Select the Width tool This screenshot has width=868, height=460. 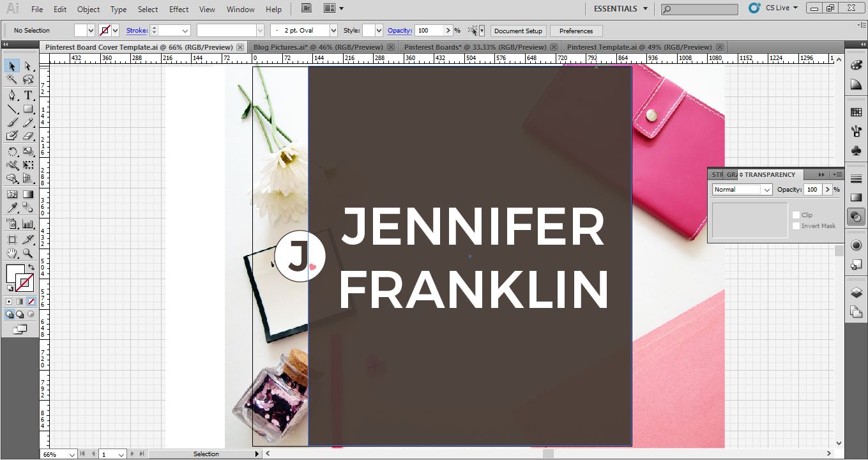tap(12, 165)
